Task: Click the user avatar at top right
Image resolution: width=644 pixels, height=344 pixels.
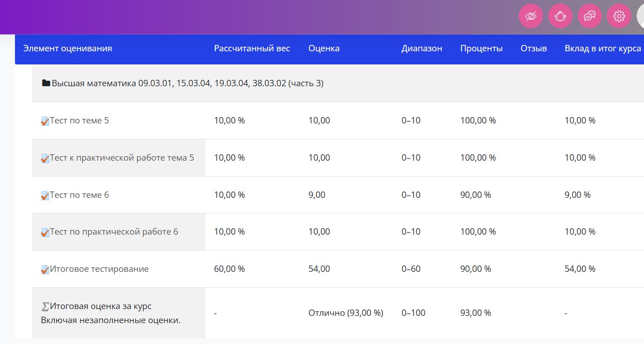Action: [640, 16]
